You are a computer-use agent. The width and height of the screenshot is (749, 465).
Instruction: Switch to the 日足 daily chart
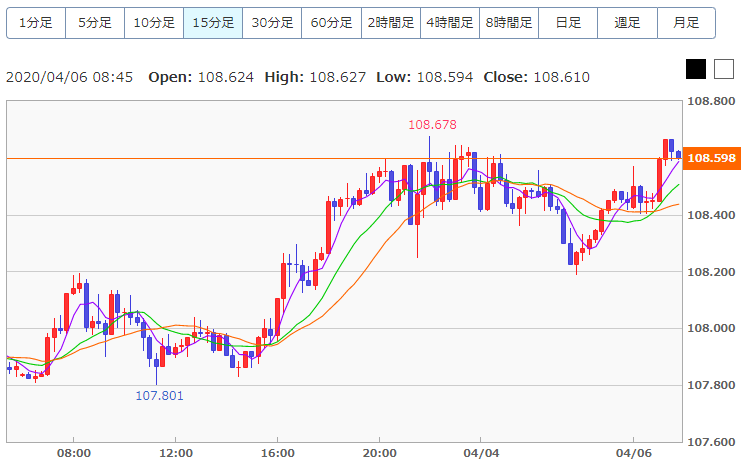click(x=568, y=22)
